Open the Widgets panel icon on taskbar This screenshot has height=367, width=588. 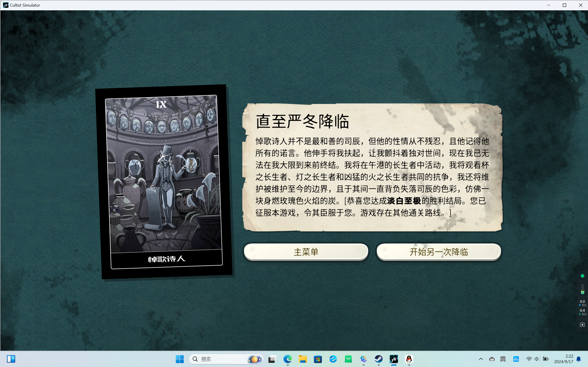pyautogui.click(x=11, y=359)
